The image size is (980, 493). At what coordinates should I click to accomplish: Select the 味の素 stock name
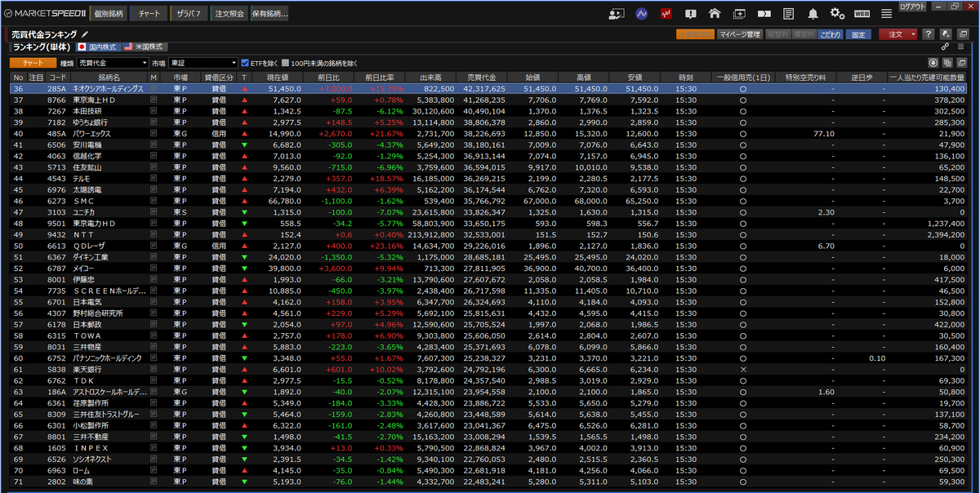click(85, 482)
